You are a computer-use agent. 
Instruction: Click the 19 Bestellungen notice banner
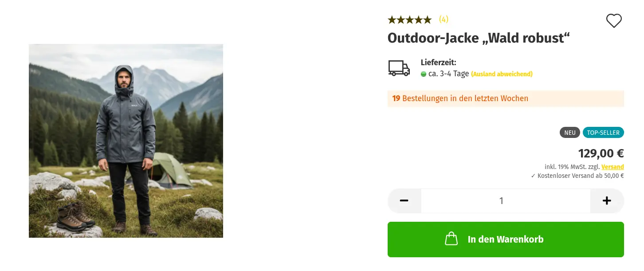pyautogui.click(x=506, y=98)
